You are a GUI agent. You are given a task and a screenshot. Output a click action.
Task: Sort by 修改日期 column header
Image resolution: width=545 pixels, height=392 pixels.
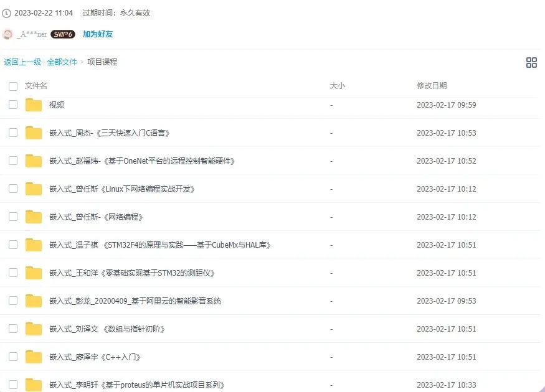pos(432,86)
